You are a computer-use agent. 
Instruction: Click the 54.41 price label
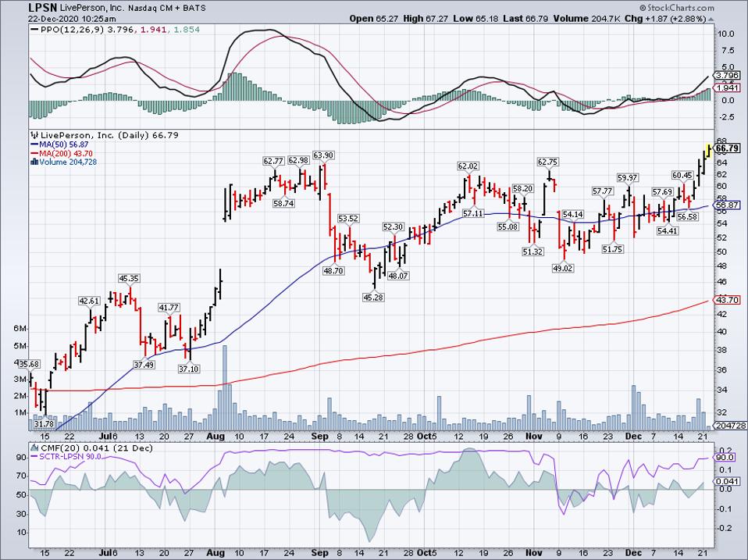coord(668,231)
